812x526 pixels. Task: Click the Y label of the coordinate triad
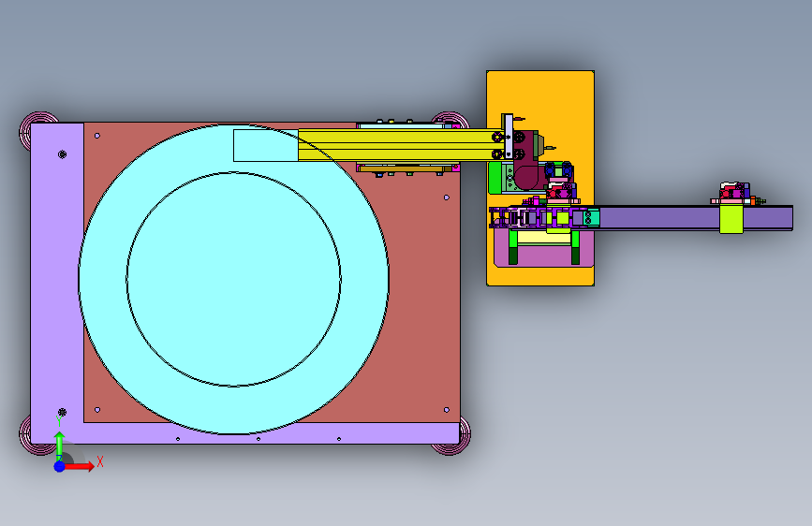coord(58,421)
